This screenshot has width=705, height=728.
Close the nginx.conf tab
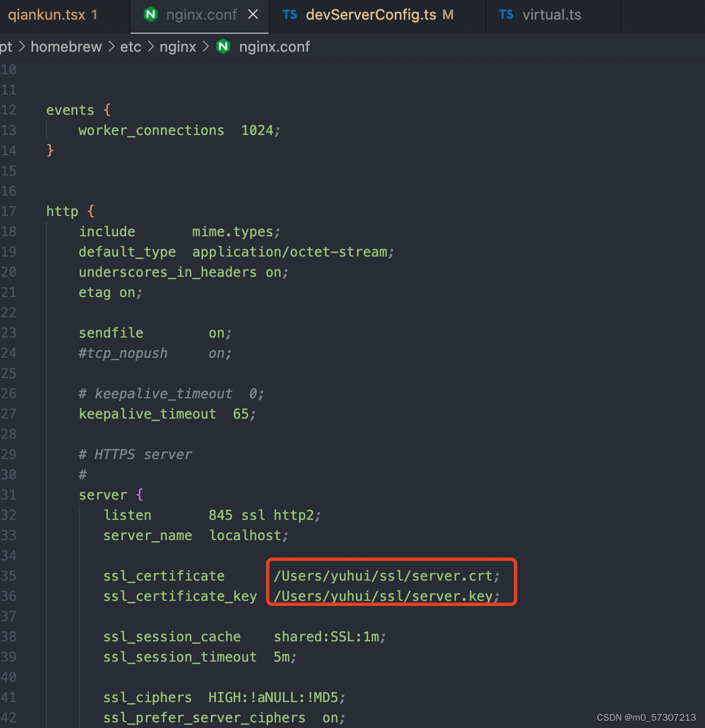point(253,15)
